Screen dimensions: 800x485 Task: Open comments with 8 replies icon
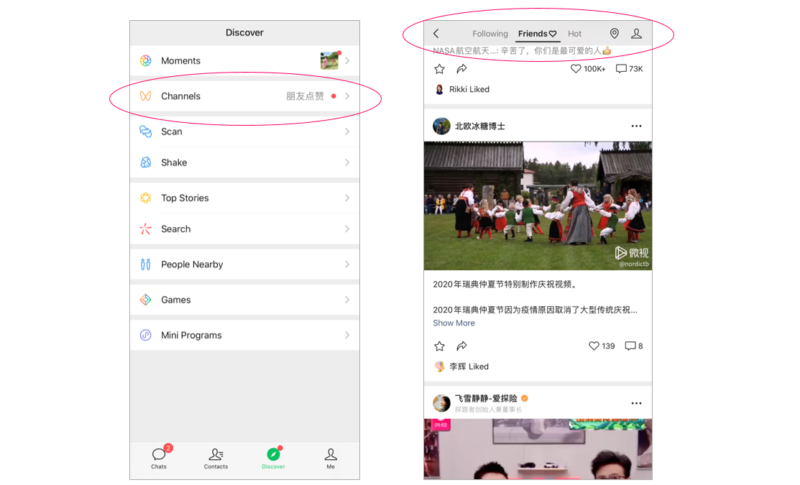tap(633, 346)
